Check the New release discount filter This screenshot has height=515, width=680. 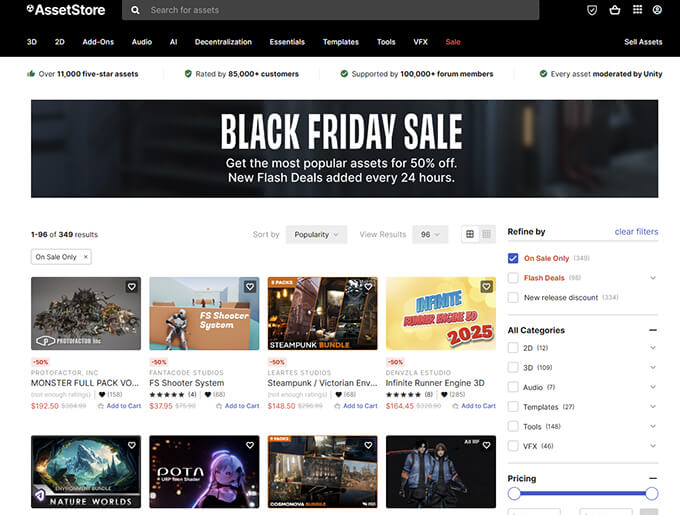click(513, 297)
